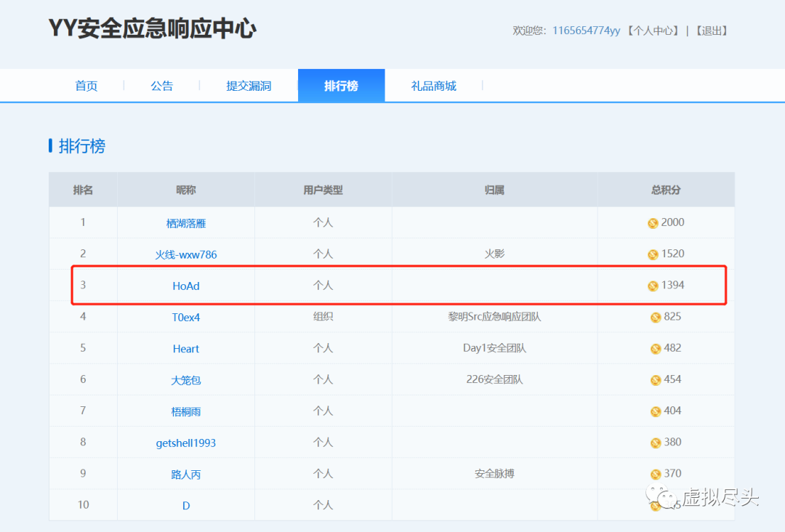Image resolution: width=785 pixels, height=532 pixels.
Task: Click the 组织 user type cell
Action: pyautogui.click(x=323, y=316)
